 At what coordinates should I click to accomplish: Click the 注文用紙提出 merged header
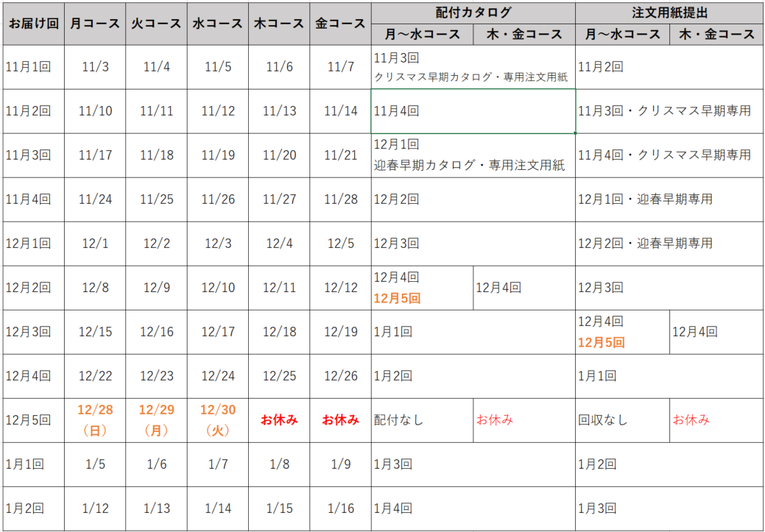coord(669,12)
